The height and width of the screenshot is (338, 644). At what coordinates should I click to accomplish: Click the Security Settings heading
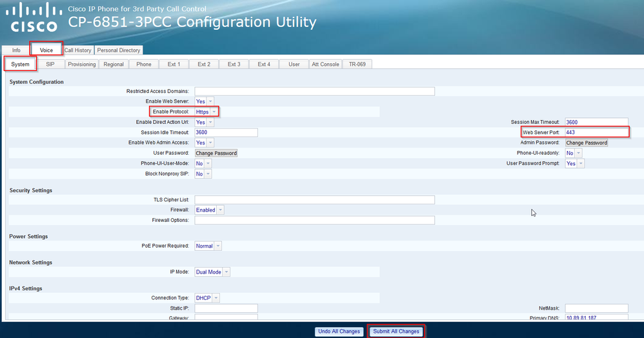click(x=31, y=190)
